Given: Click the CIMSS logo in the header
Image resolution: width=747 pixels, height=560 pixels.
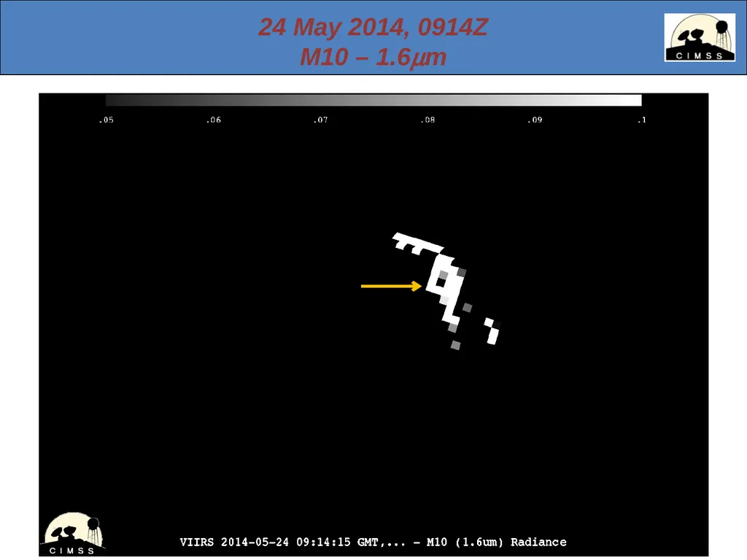Looking at the screenshot, I should point(700,37).
